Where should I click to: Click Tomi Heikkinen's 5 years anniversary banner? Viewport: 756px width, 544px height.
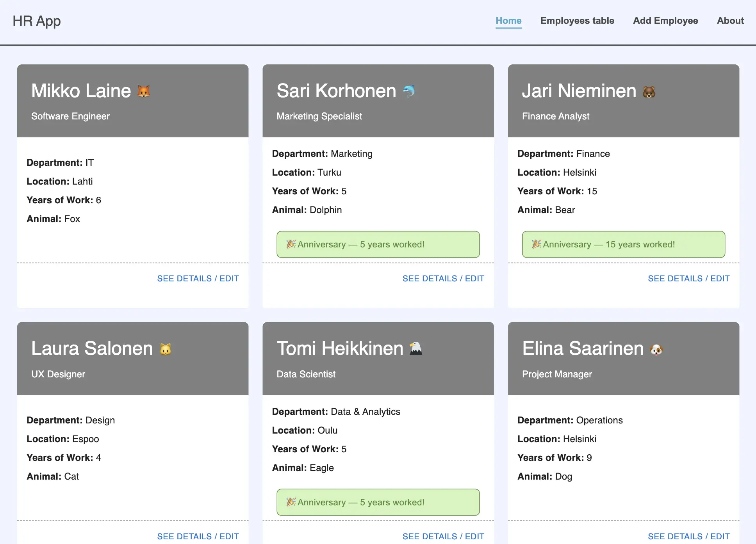pos(378,502)
